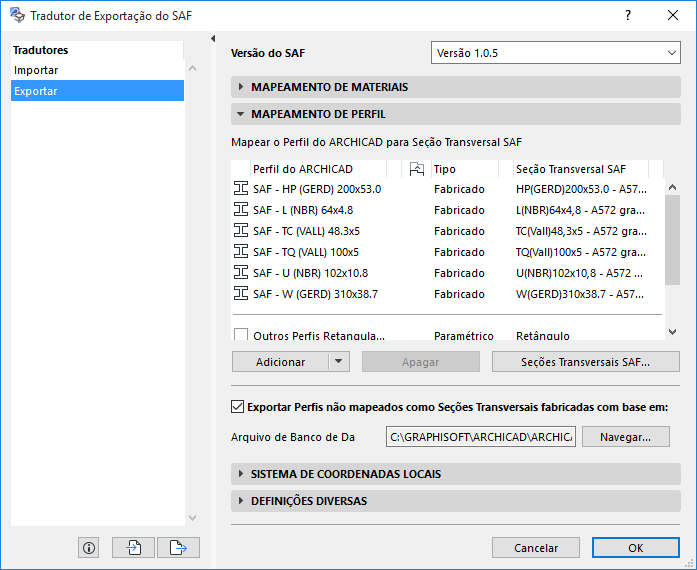
Task: Click the Navegar... button
Action: (x=625, y=437)
